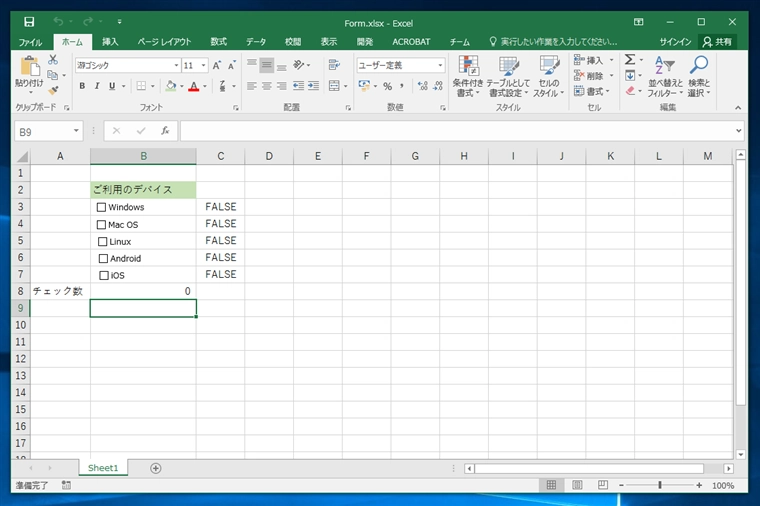
Task: Open the ファイル tab
Action: coord(31,42)
